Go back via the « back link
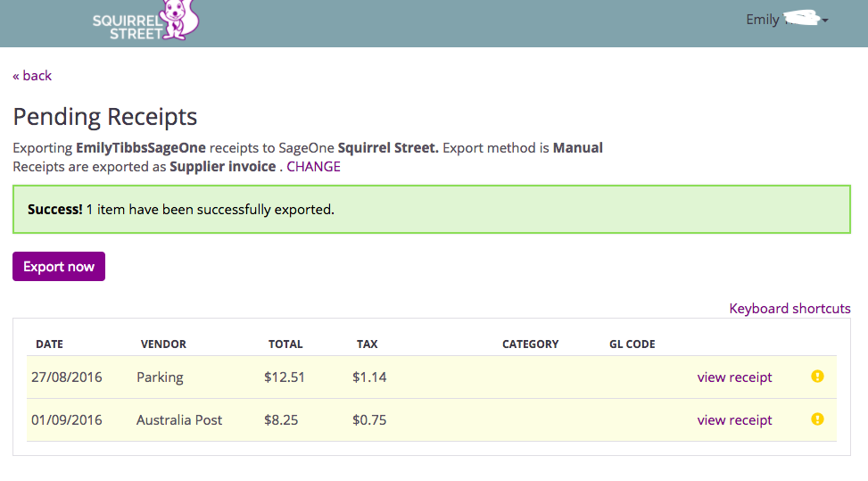868x481 pixels. tap(32, 75)
